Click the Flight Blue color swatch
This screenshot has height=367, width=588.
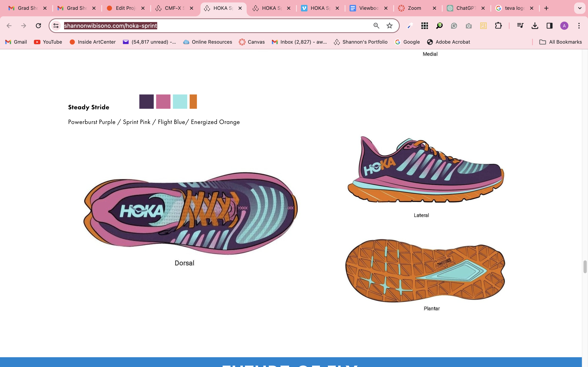pos(180,102)
